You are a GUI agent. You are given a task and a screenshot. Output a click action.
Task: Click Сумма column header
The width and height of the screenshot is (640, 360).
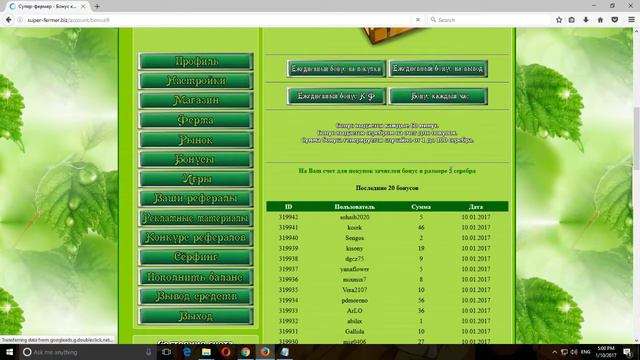[x=421, y=207]
